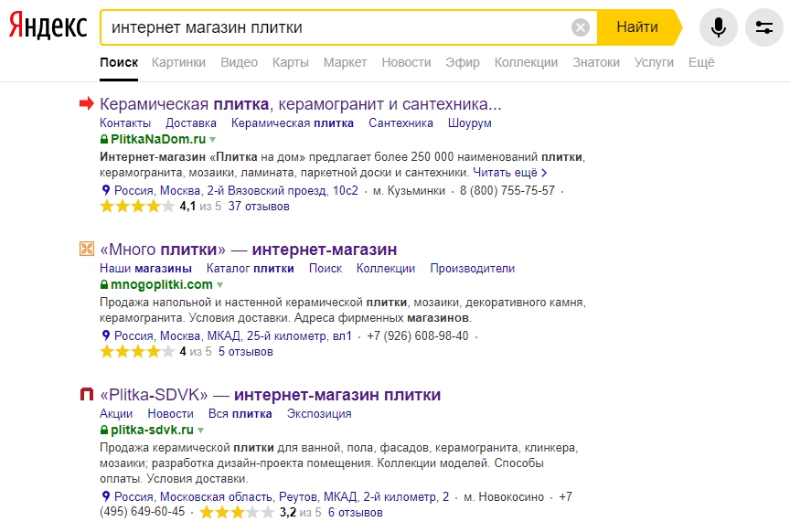The height and width of the screenshot is (532, 790).
Task: Click map pin icon next to Реутов address
Action: 105,496
